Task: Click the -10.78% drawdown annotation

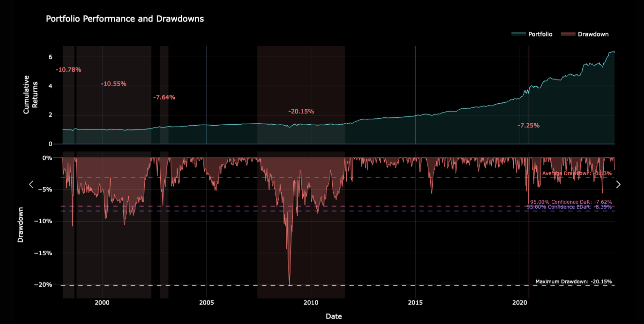Action: point(68,70)
